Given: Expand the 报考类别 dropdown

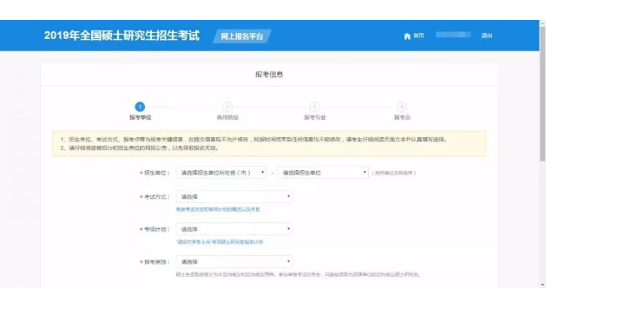Looking at the screenshot, I should [234, 262].
